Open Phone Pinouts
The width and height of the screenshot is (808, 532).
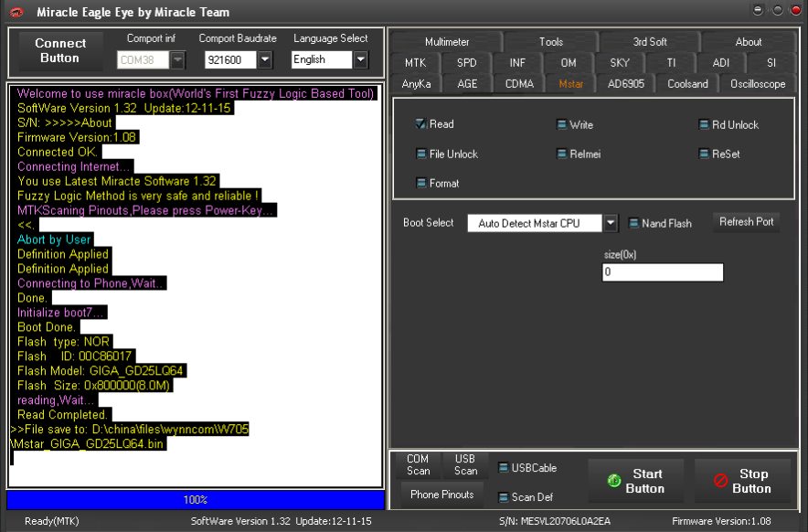click(x=442, y=495)
